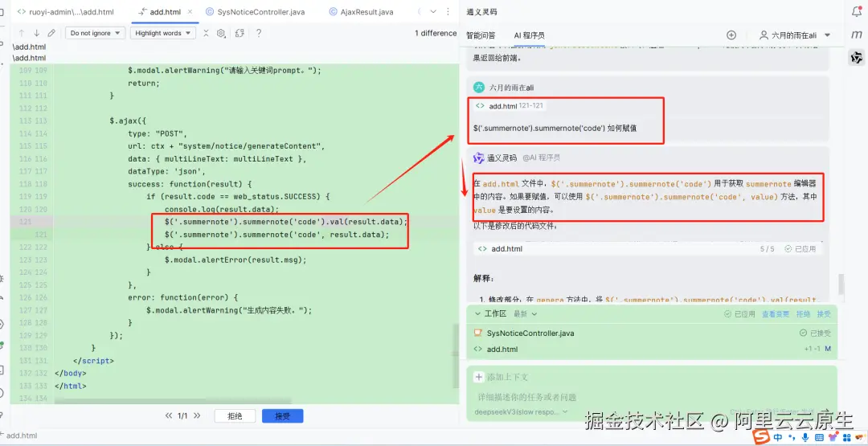Open the diff settings gear
The width and height of the screenshot is (868, 446).
tap(221, 33)
